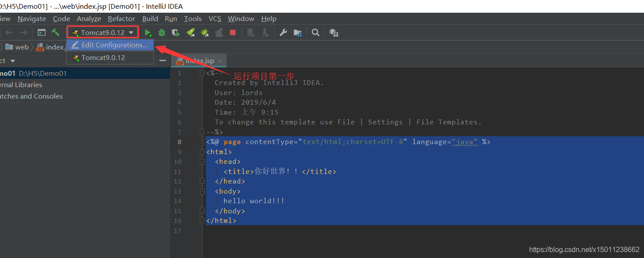
Task: Click 'Created by IntelliJ IDEA.' comment line
Action: 269,83
